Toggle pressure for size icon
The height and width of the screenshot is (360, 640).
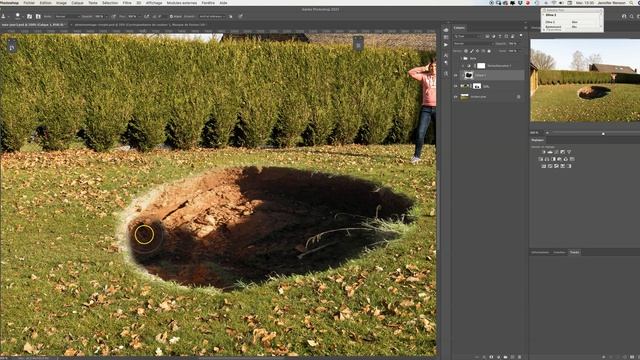240,16
